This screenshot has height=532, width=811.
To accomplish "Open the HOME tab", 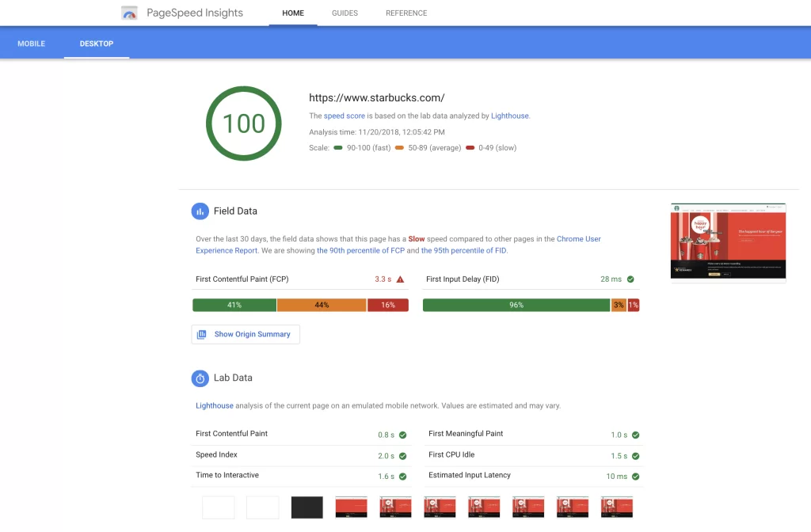I will [x=293, y=13].
